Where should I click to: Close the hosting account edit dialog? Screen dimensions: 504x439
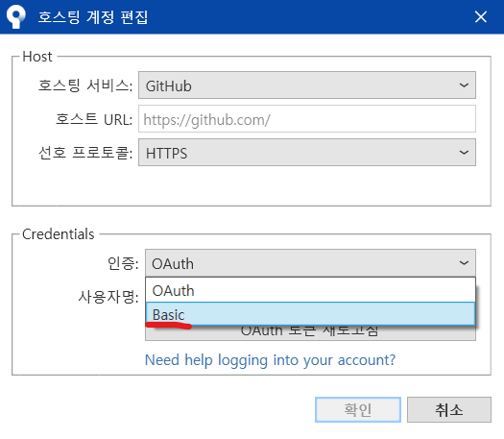(x=481, y=16)
